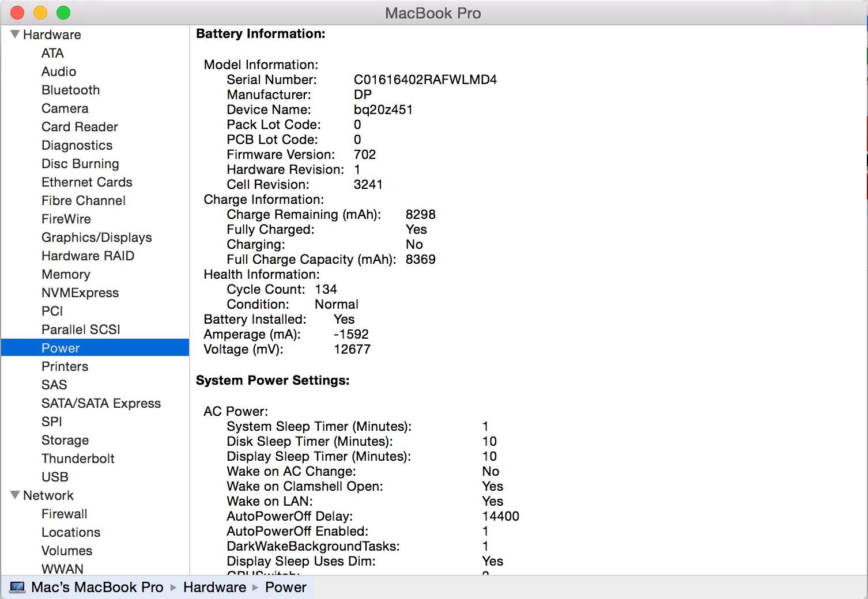Click Voltage value 12677
868x599 pixels.
(x=352, y=349)
